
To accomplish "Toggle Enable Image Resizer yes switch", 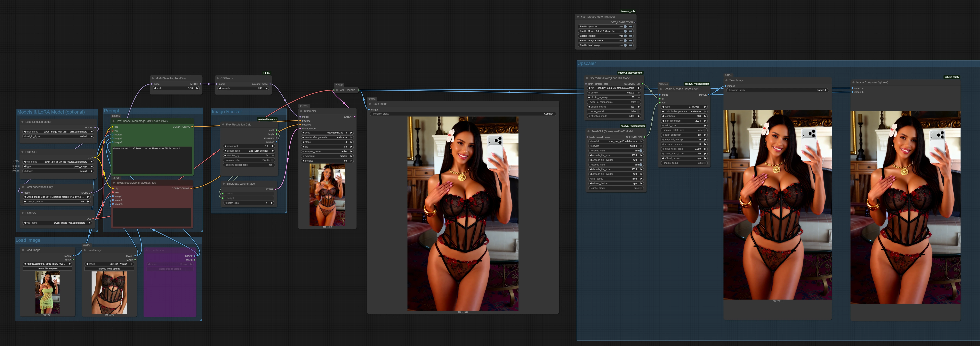I will click(x=625, y=41).
